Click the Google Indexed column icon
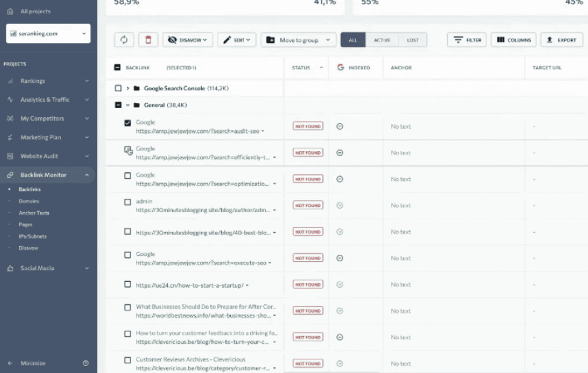The image size is (588, 373). tap(341, 68)
